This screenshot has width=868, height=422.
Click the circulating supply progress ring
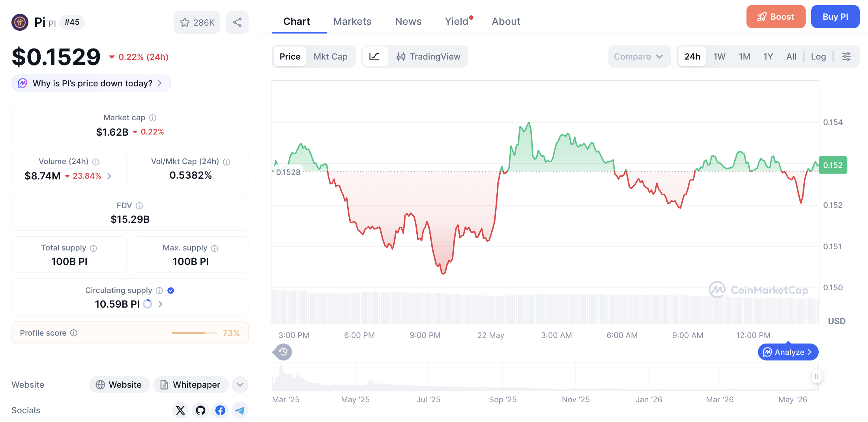(x=148, y=304)
